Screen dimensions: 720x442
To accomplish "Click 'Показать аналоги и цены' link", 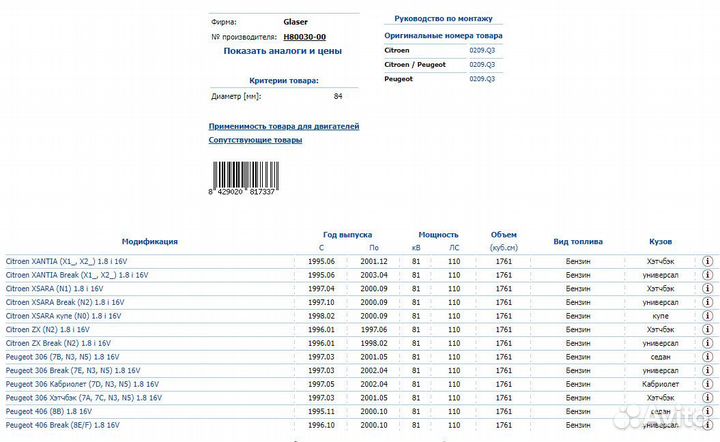I will click(x=282, y=50).
